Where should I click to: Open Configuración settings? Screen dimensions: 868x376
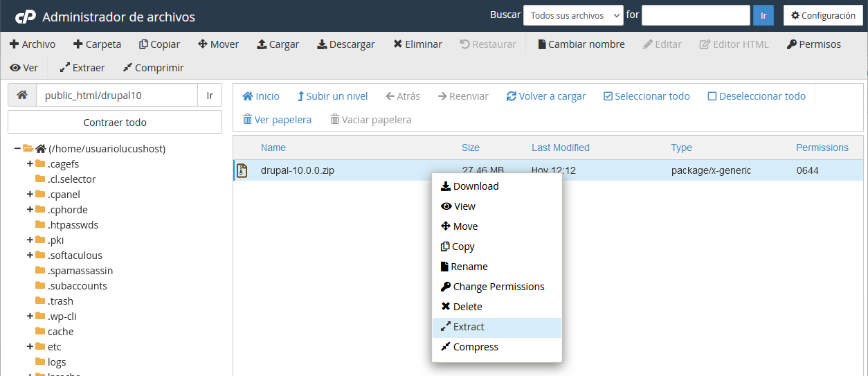(823, 15)
